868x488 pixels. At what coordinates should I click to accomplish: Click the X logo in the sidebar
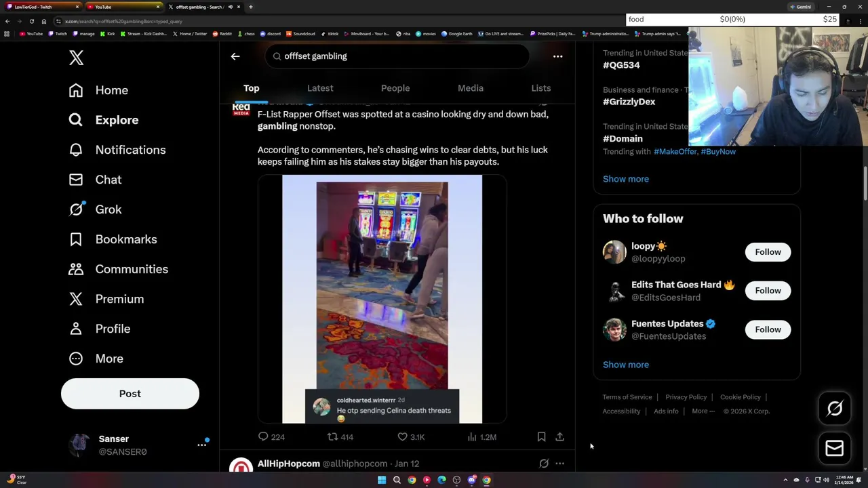(x=76, y=58)
